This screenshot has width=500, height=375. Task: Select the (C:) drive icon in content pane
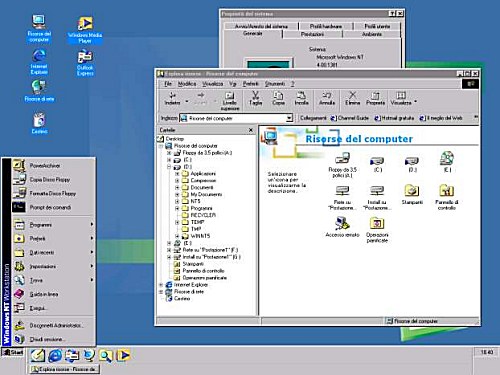pyautogui.click(x=377, y=164)
